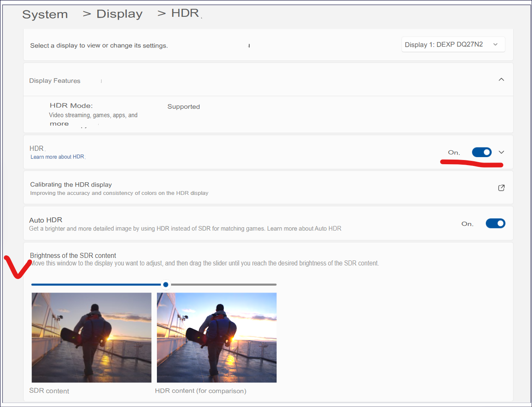
Task: Click HDR content (for comparison) caption
Action: 201,391
